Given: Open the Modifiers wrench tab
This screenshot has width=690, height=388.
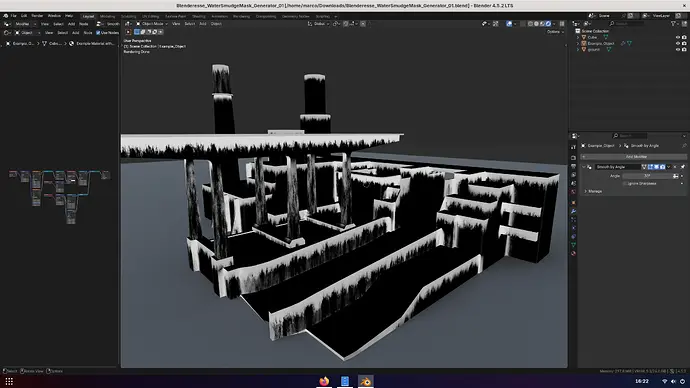Looking at the screenshot, I should (x=573, y=211).
